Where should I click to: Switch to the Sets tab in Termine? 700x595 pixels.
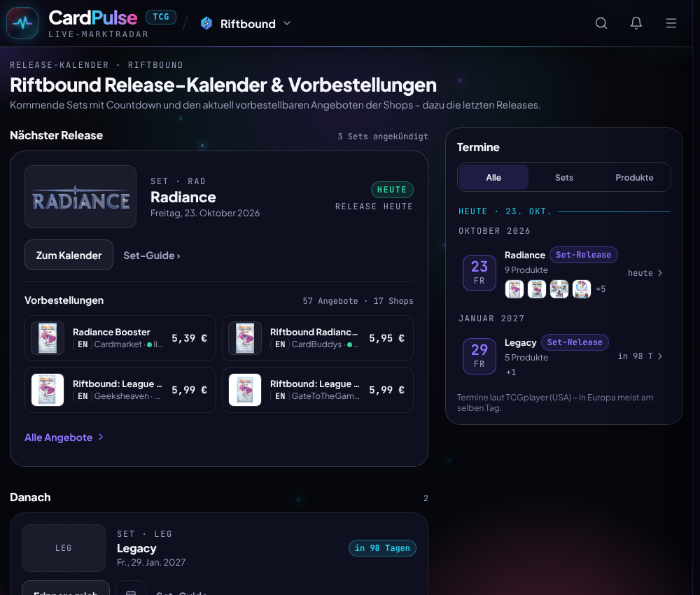563,177
